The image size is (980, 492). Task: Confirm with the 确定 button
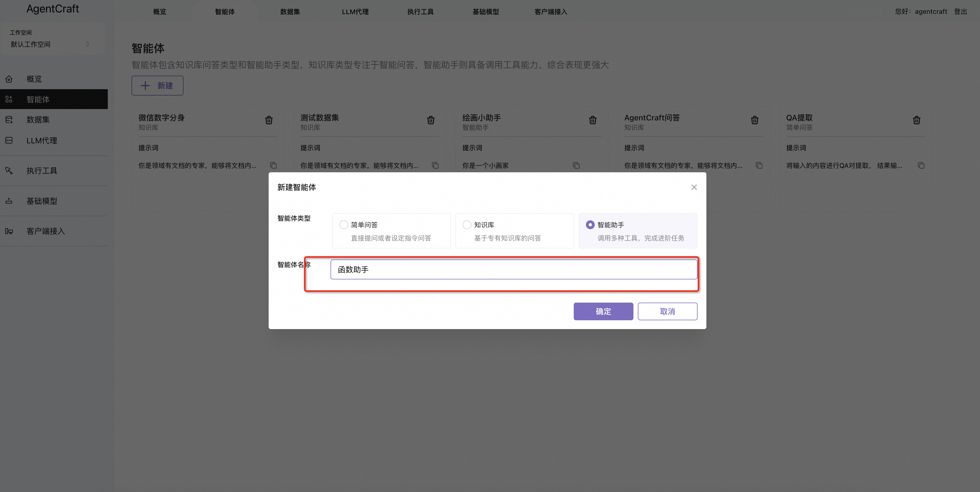pyautogui.click(x=603, y=311)
